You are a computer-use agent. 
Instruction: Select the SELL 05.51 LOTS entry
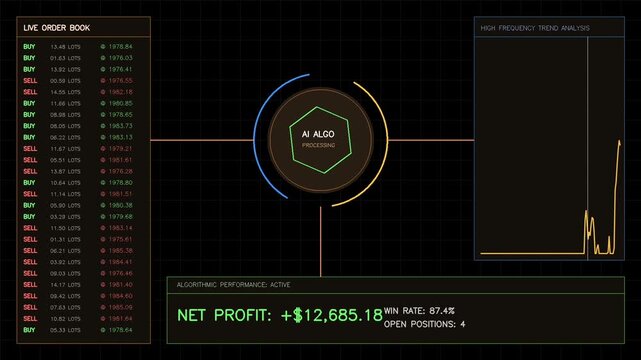click(78, 160)
